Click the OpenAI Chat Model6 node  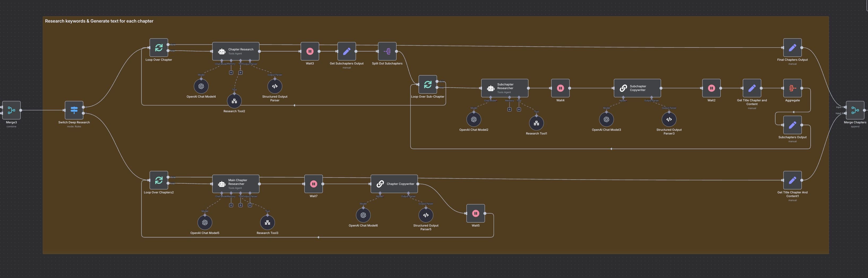[x=363, y=215]
